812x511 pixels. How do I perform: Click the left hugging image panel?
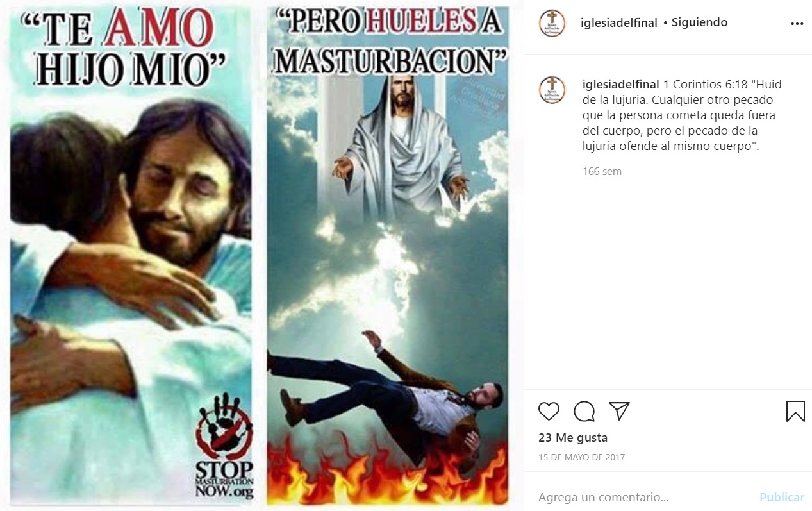[131, 255]
